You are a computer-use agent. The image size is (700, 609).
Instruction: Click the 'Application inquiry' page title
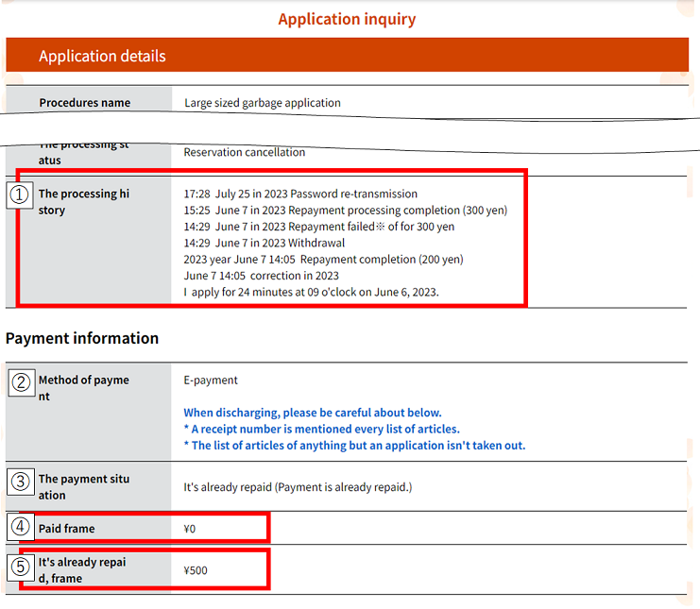click(347, 19)
